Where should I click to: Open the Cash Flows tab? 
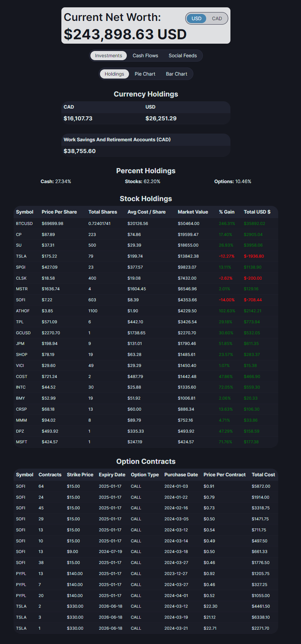coord(145,55)
